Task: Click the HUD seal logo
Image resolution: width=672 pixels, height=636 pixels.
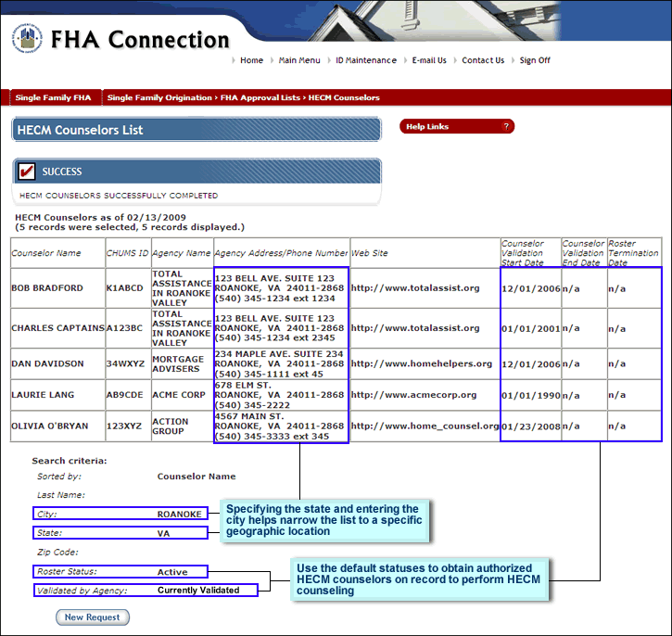Action: (27, 39)
